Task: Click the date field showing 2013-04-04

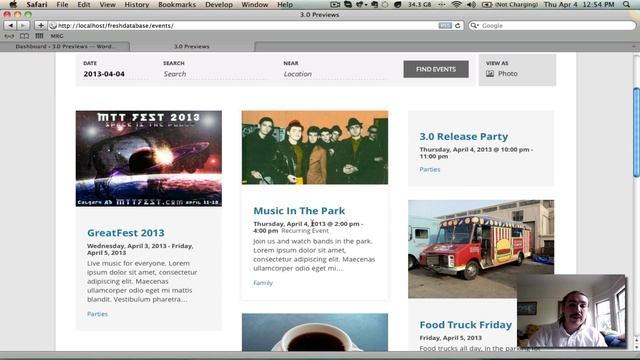Action: (116, 74)
